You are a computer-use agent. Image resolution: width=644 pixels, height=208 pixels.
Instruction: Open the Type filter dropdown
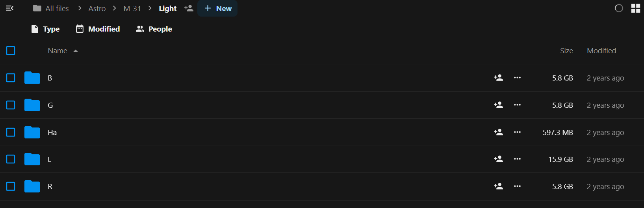45,29
